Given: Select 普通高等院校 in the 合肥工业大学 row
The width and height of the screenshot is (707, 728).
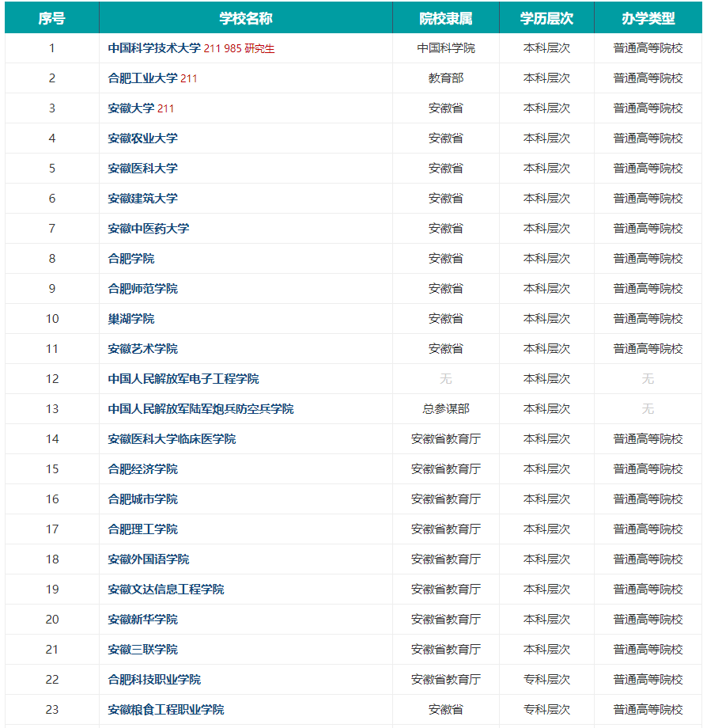Looking at the screenshot, I should click(648, 78).
